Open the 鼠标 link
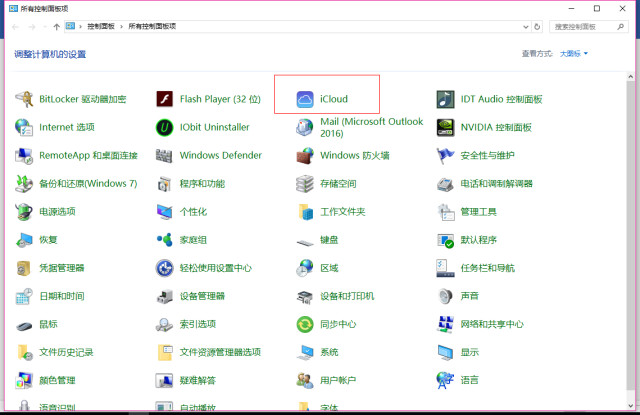 tap(48, 324)
